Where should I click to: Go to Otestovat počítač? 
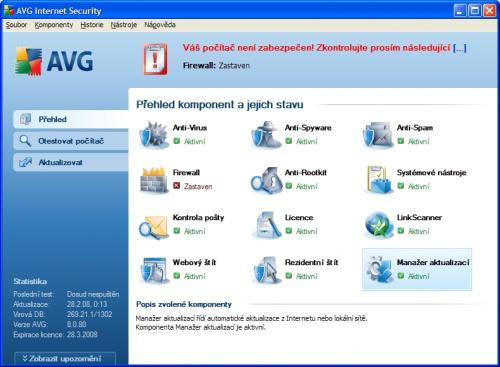(x=71, y=141)
